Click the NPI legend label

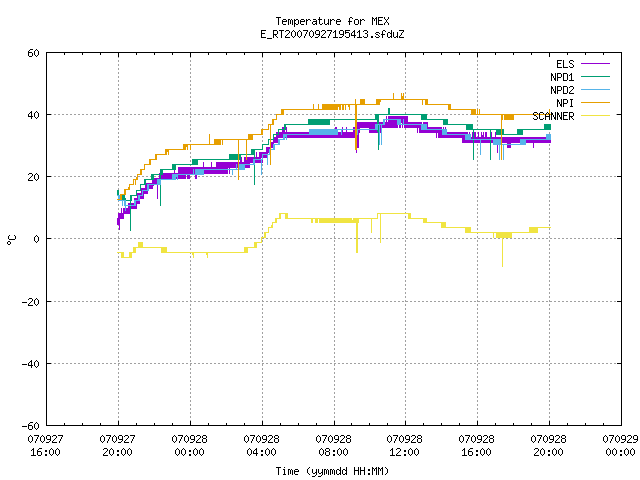point(565,103)
